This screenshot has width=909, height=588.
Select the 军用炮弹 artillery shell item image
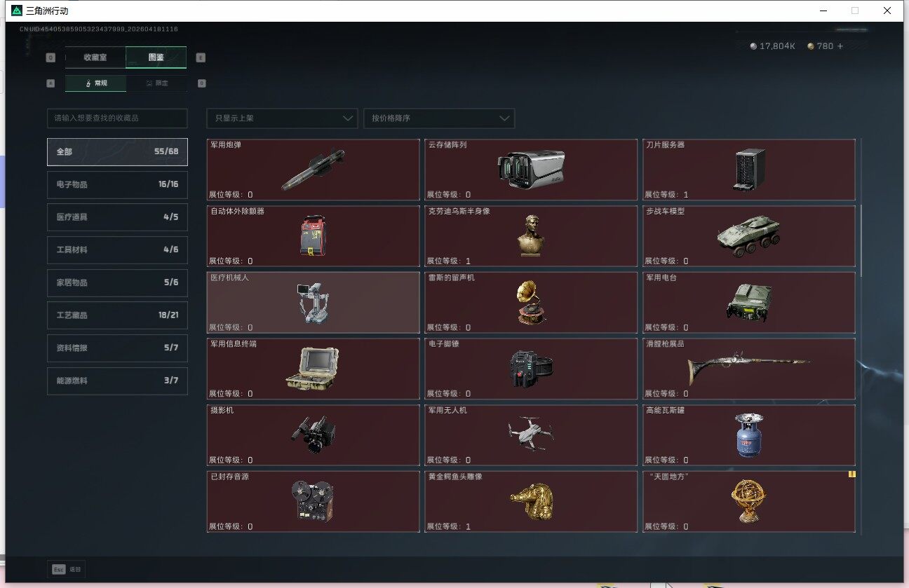click(x=313, y=170)
